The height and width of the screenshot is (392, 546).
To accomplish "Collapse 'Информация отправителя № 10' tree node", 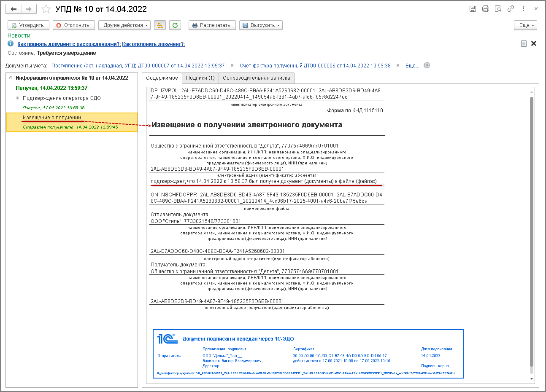I will tap(11, 78).
